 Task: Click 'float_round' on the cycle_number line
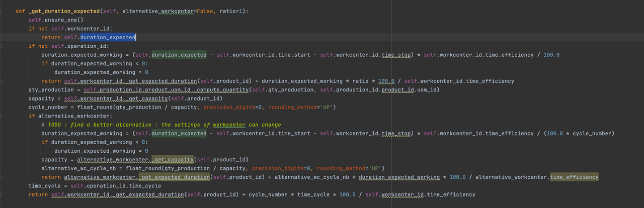tap(95, 107)
